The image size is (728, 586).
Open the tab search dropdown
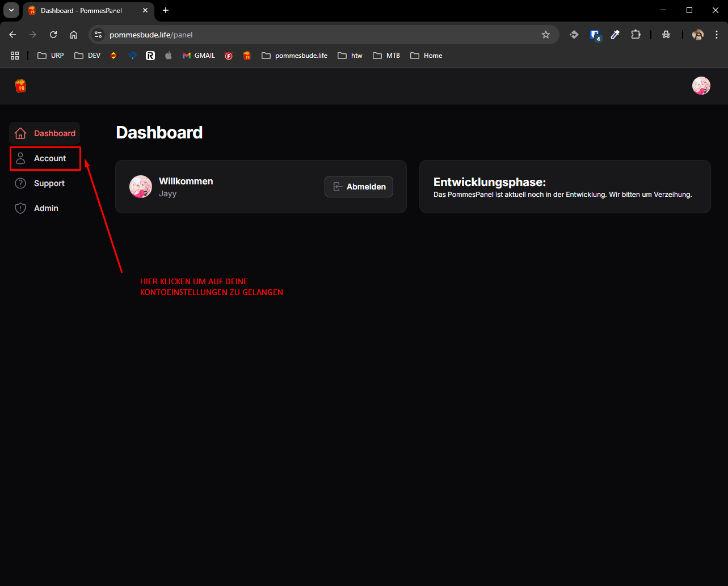(11, 10)
